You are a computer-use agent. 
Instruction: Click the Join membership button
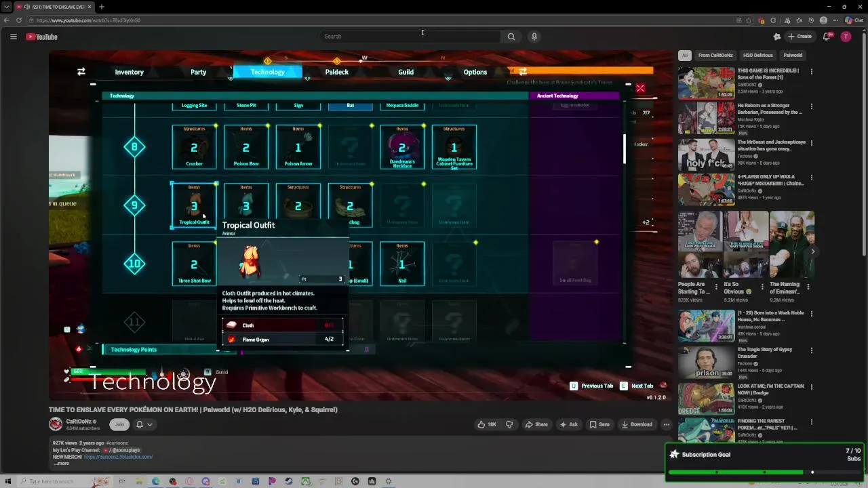[x=119, y=424]
